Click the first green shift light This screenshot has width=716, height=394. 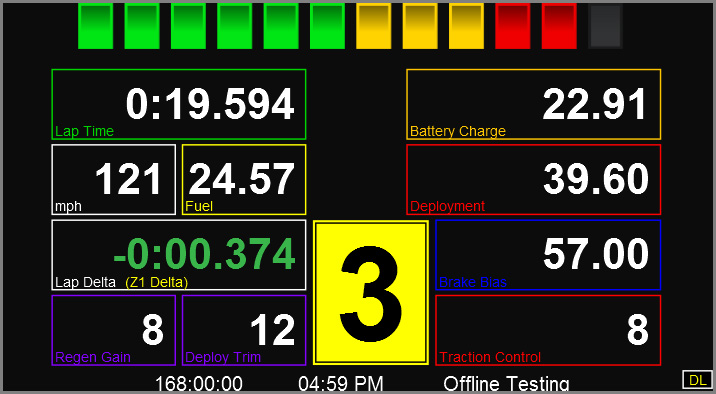click(95, 26)
